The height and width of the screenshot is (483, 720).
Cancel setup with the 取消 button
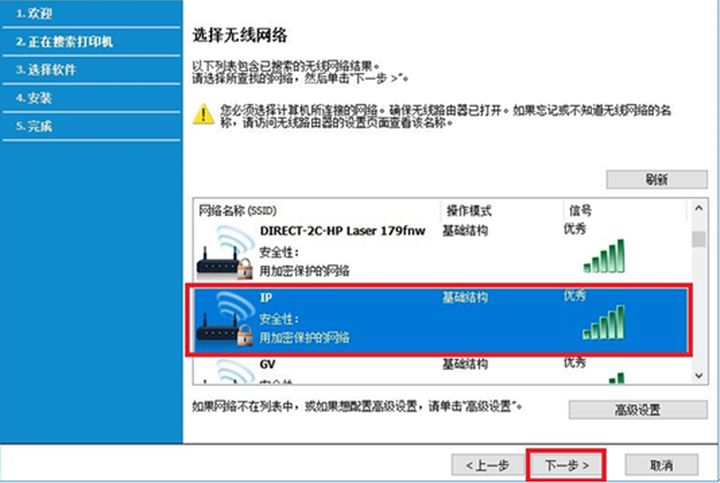(x=662, y=465)
